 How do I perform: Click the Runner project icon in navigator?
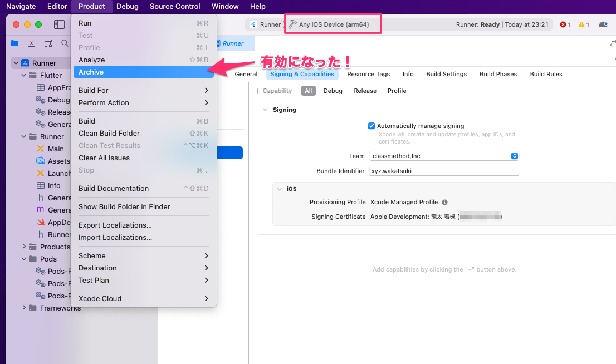click(25, 63)
